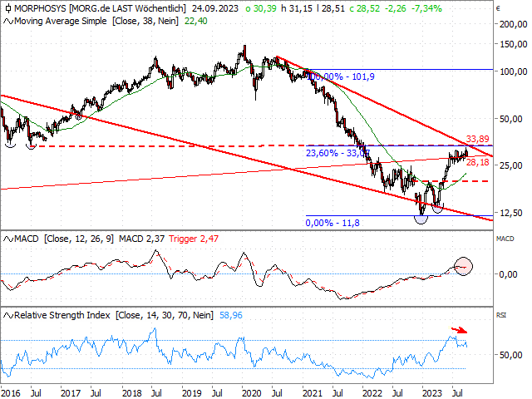Viewport: 532px width, 399px height.
Task: Click the 0,00 MACD axis label
Action: pos(508,274)
